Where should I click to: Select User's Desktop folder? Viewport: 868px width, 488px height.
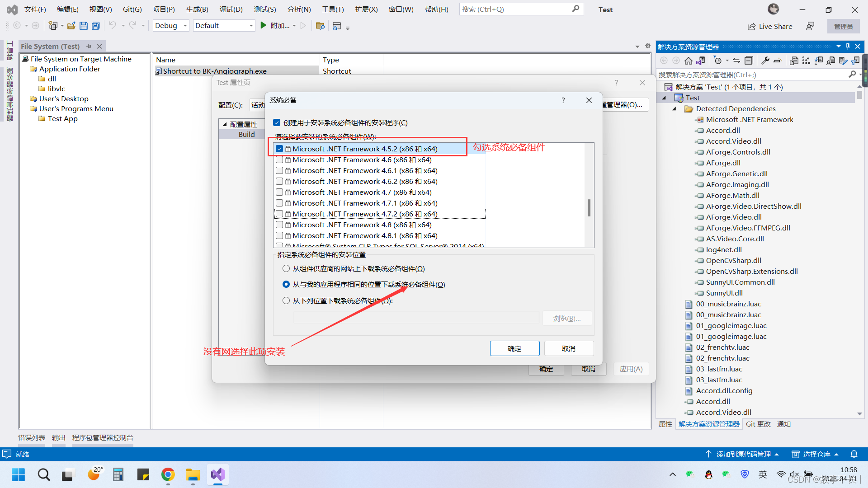(x=64, y=99)
